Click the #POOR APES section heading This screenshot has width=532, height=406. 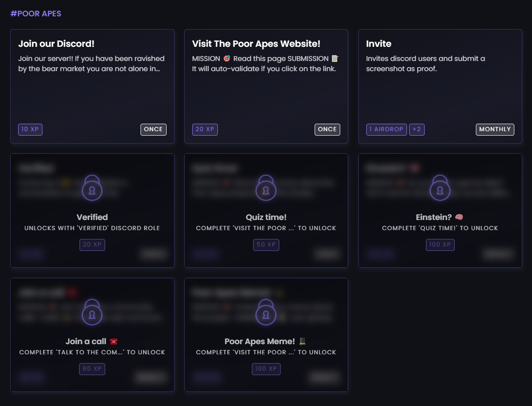click(x=36, y=14)
